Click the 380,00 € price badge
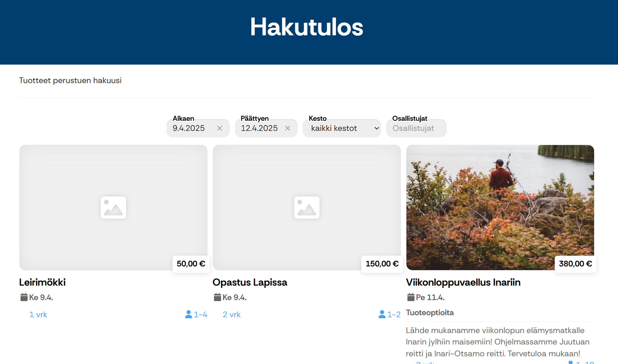 (576, 264)
